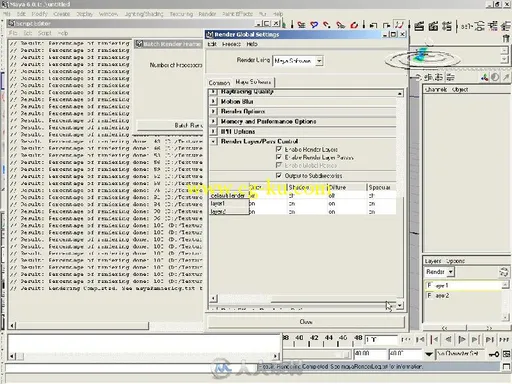Switch to the Common tab
This screenshot has width=512, height=384.
coord(219,82)
